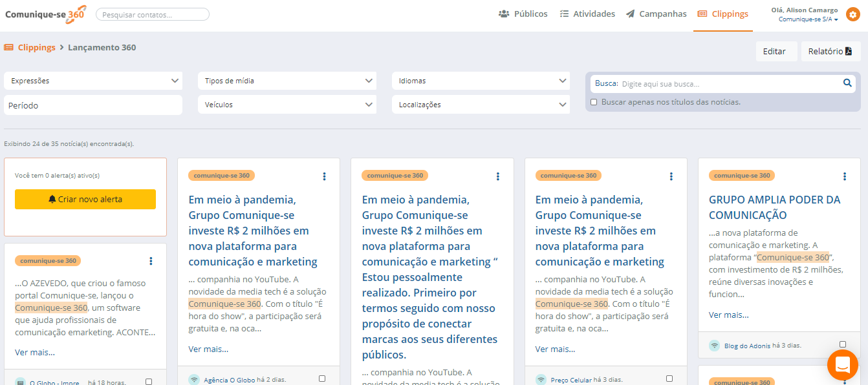
Task: Click the Relatório PDF button
Action: pyautogui.click(x=831, y=51)
